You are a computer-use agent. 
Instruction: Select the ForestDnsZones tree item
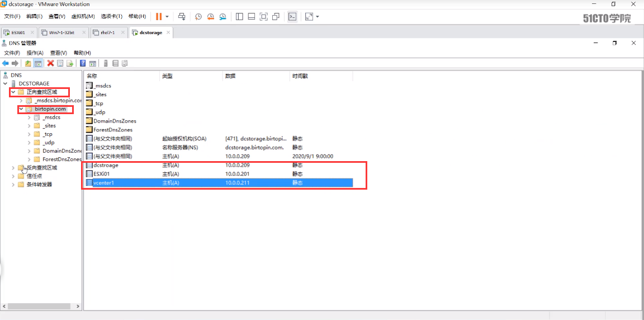62,159
